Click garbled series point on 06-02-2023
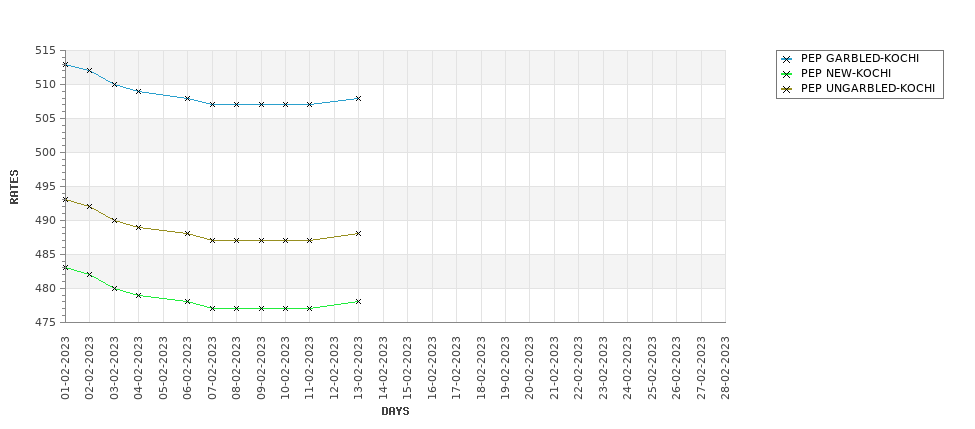The image size is (975, 429). coord(187,98)
